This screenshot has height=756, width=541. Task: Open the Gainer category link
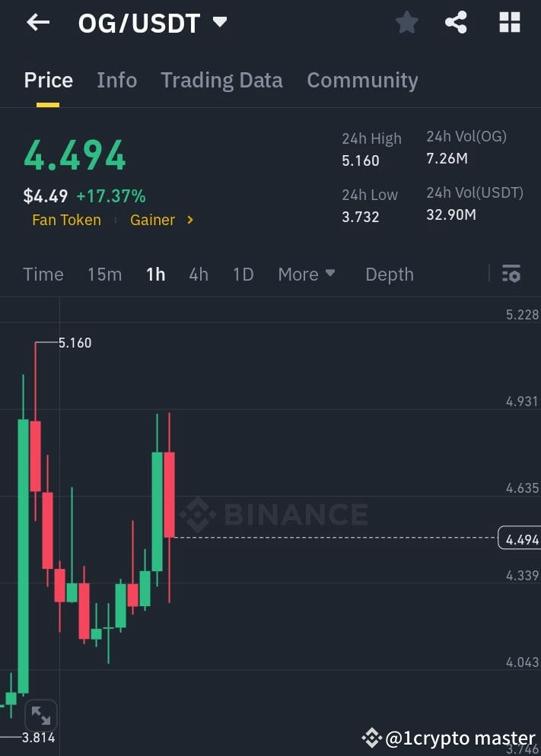coord(152,221)
